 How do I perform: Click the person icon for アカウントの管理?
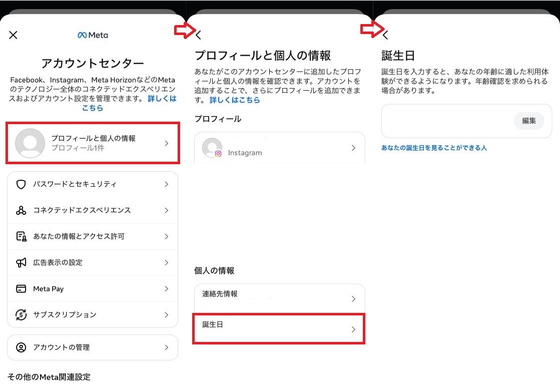tap(21, 347)
